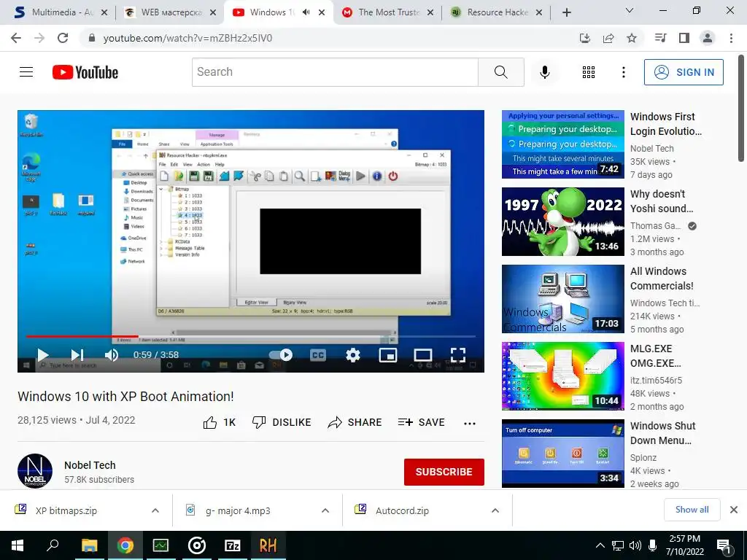The image size is (747, 560).
Task: Show hidden system tray icons
Action: [x=600, y=545]
